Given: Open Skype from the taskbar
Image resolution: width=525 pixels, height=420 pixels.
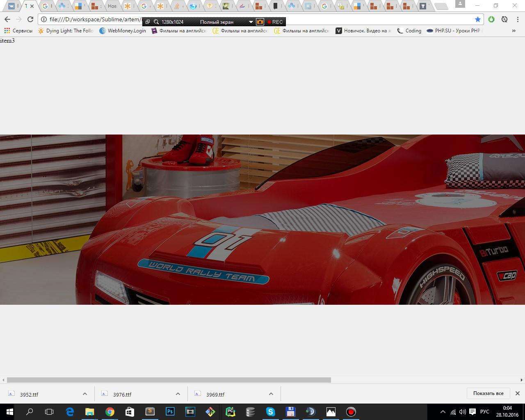Looking at the screenshot, I should pyautogui.click(x=271, y=412).
